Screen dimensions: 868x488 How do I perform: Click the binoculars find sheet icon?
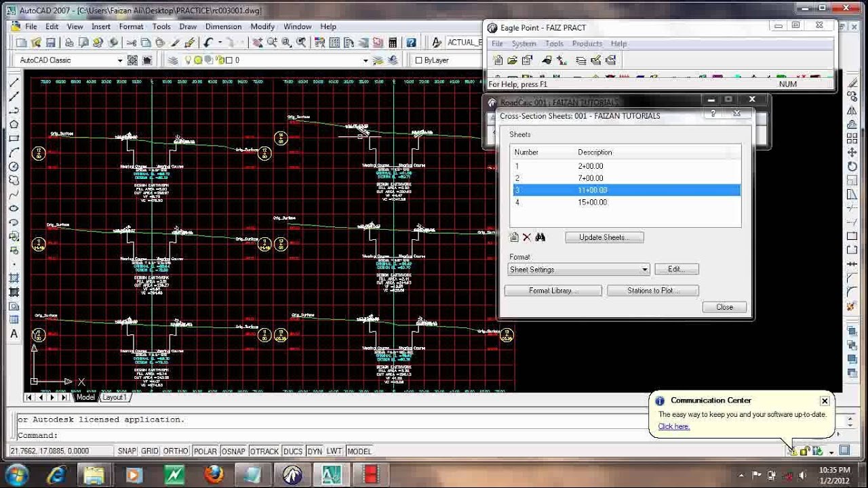click(x=540, y=237)
